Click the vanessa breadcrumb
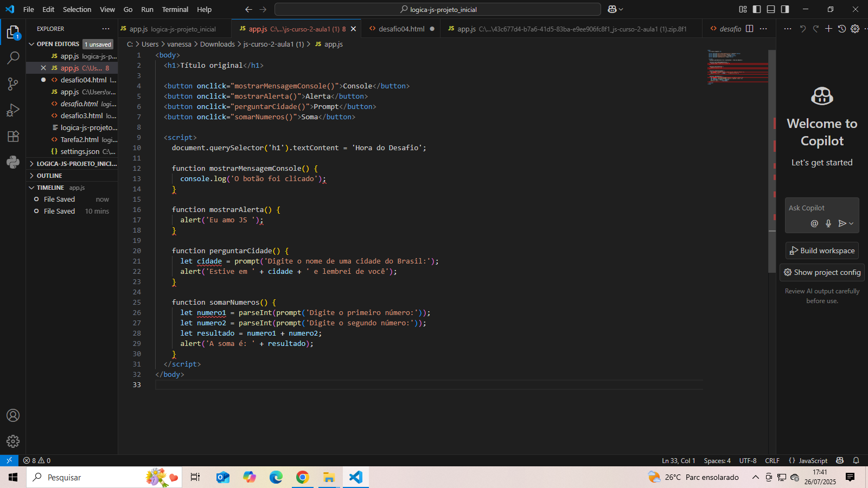This screenshot has height=488, width=868. tap(179, 44)
